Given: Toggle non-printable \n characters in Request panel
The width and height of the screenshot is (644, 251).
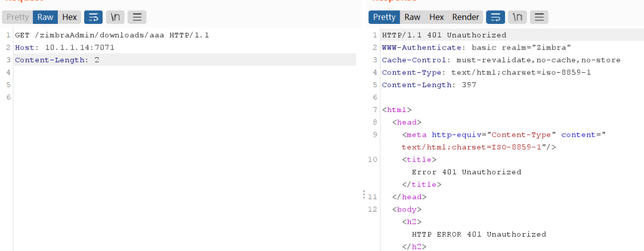Looking at the screenshot, I should pyautogui.click(x=115, y=17).
